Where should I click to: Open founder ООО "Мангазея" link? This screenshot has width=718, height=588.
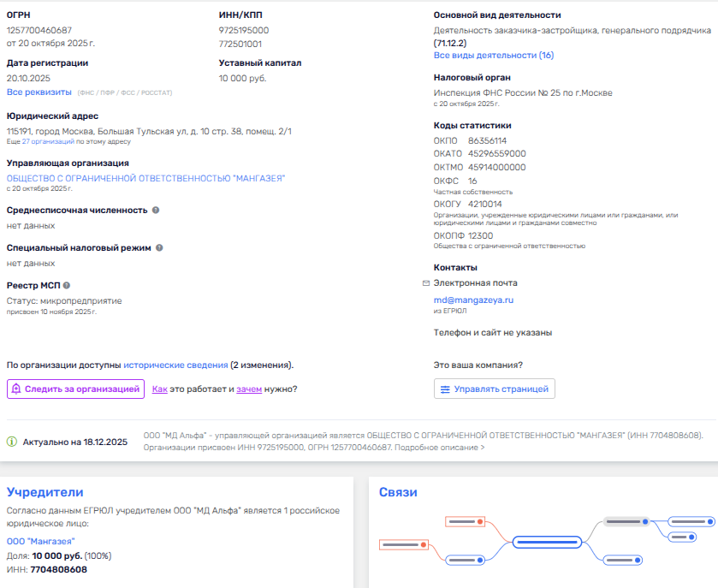tap(40, 541)
